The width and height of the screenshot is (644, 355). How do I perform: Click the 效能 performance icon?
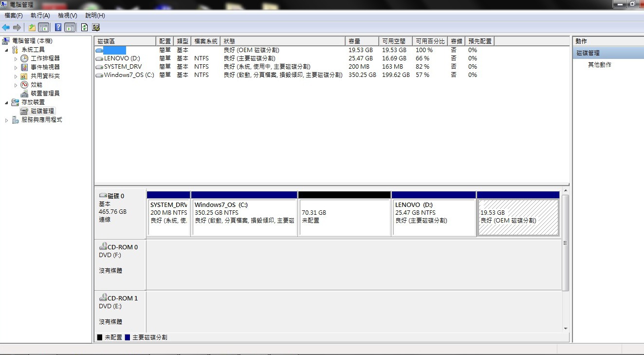(24, 85)
